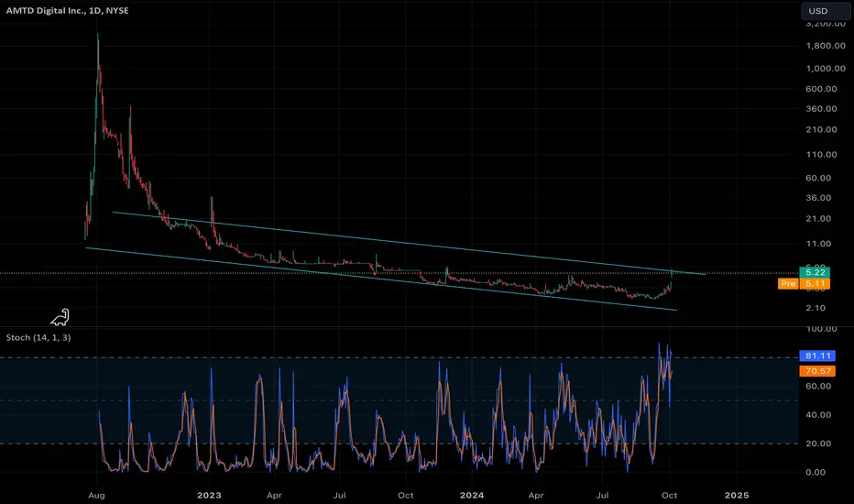
Task: Click the 1,800.00 price axis label
Action: pos(825,46)
